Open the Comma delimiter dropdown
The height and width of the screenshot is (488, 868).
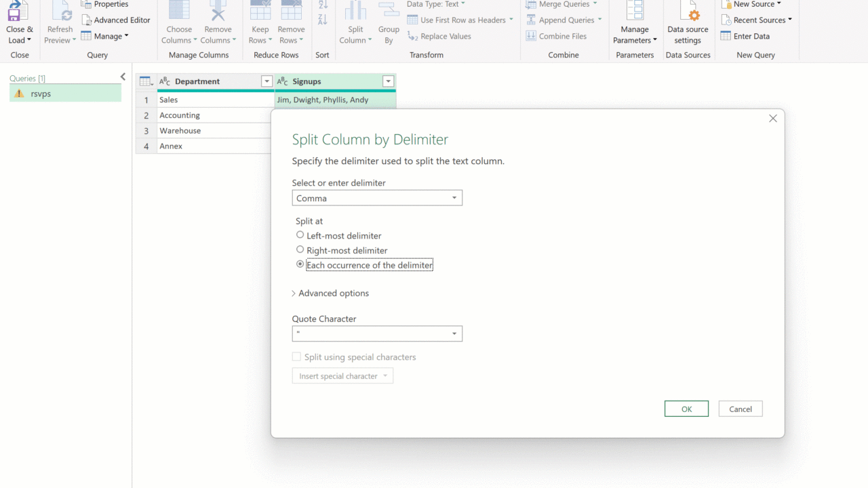click(377, 198)
